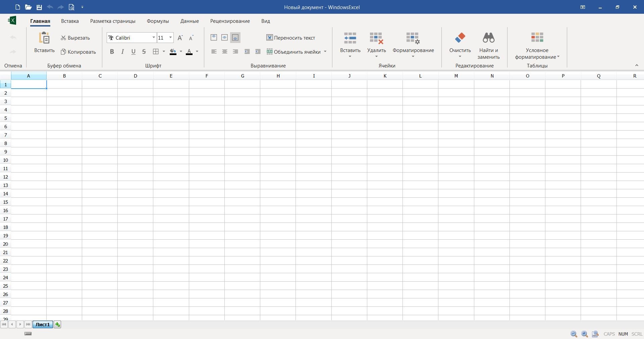
Task: Toggle italic formatting
Action: click(123, 52)
